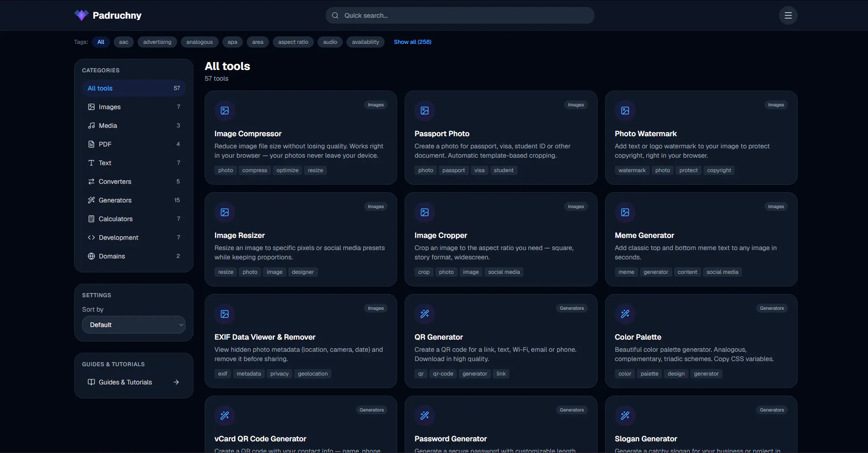This screenshot has height=453, width=868.
Task: Click the passport tag on Passport Photo
Action: pos(454,170)
